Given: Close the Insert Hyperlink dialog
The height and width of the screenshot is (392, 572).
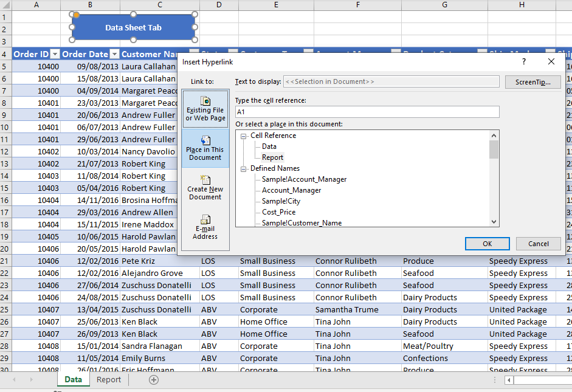Looking at the screenshot, I should pos(551,61).
